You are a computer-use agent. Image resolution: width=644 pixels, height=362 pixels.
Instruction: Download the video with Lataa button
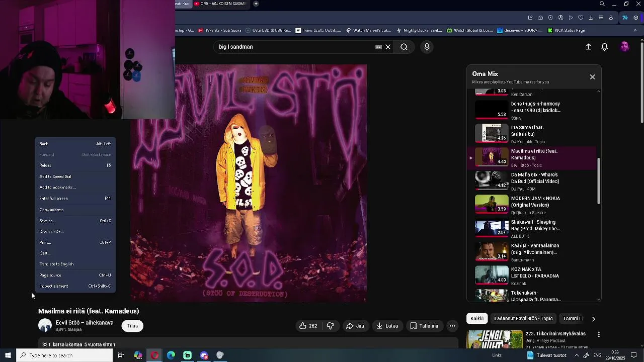(x=387, y=326)
